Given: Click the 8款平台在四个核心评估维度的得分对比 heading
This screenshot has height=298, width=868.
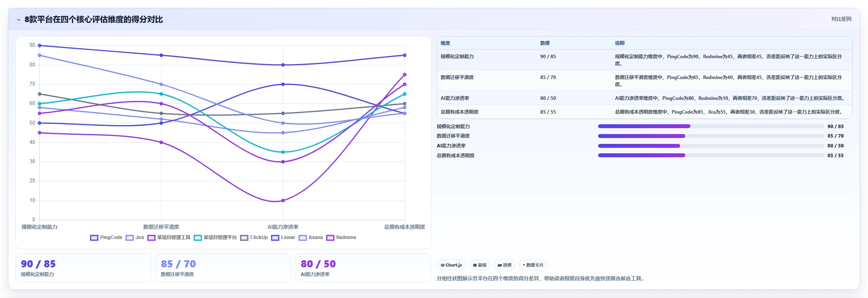Looking at the screenshot, I should point(94,20).
